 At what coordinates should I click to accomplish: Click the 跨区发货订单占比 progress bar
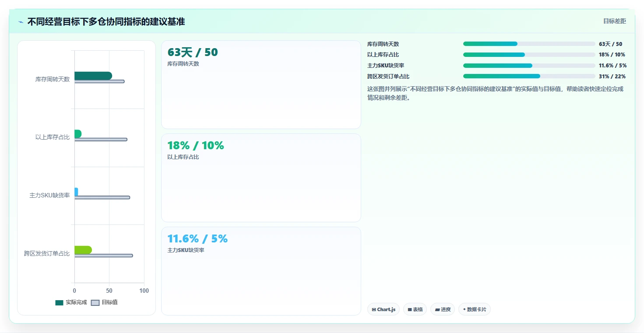click(x=529, y=76)
